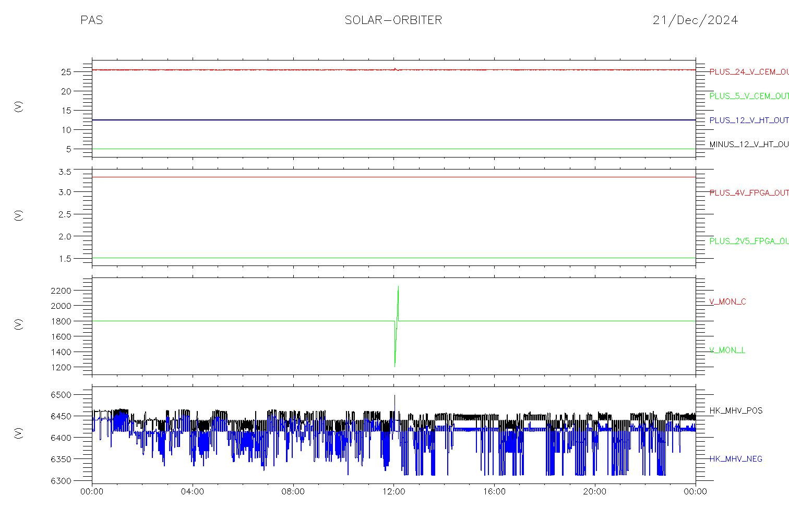Viewport: 789px width, 532px height.
Task: Select the 08:00 time axis label
Action: (x=293, y=491)
